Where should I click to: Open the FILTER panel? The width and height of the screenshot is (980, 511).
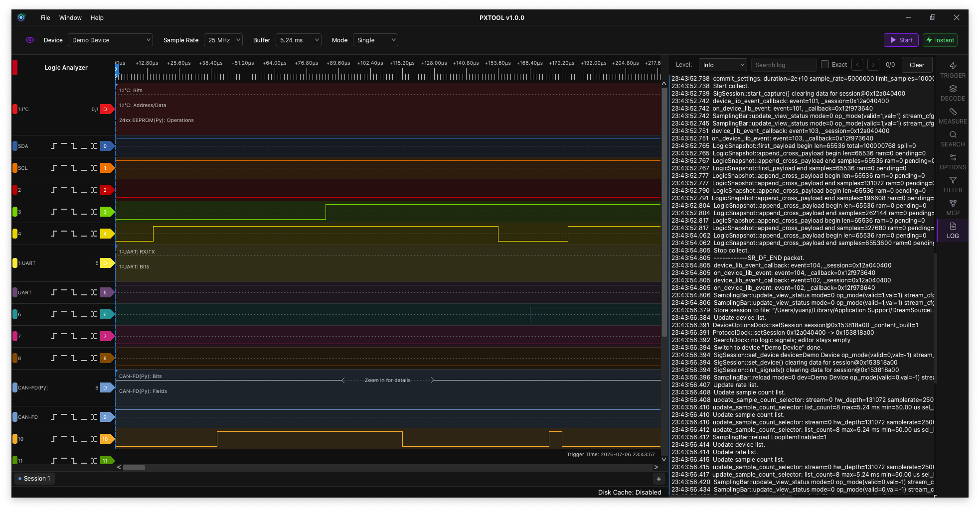tap(953, 185)
